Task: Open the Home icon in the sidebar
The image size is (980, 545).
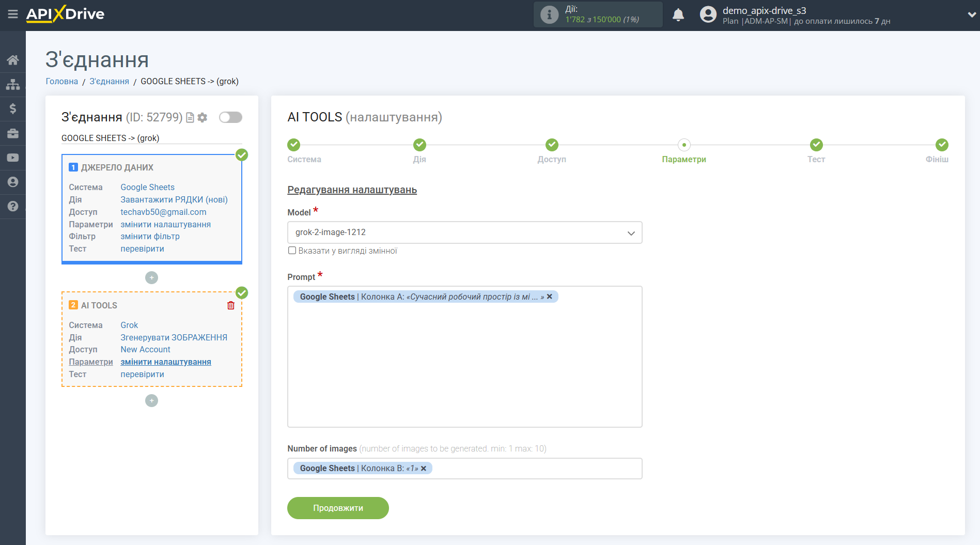Action: (13, 60)
